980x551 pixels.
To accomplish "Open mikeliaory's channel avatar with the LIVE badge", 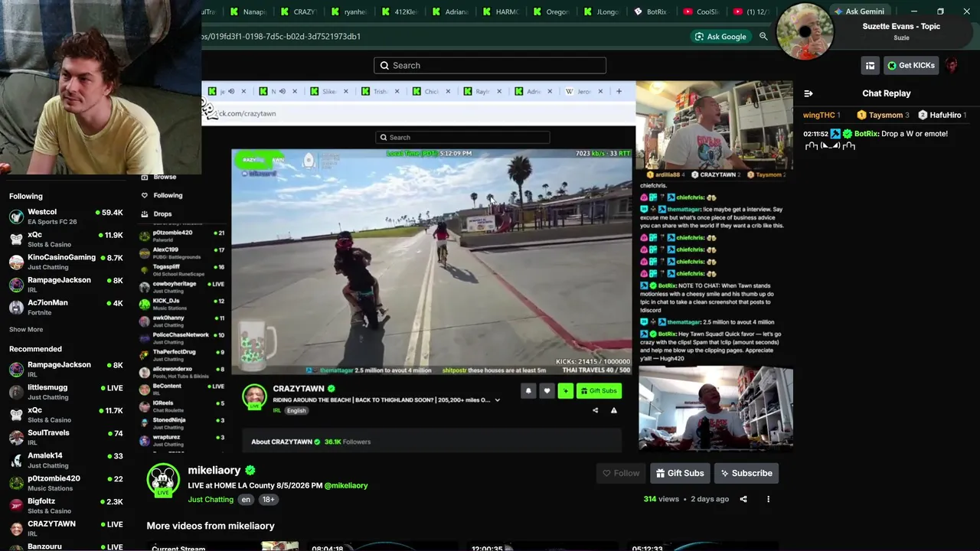I will click(162, 479).
